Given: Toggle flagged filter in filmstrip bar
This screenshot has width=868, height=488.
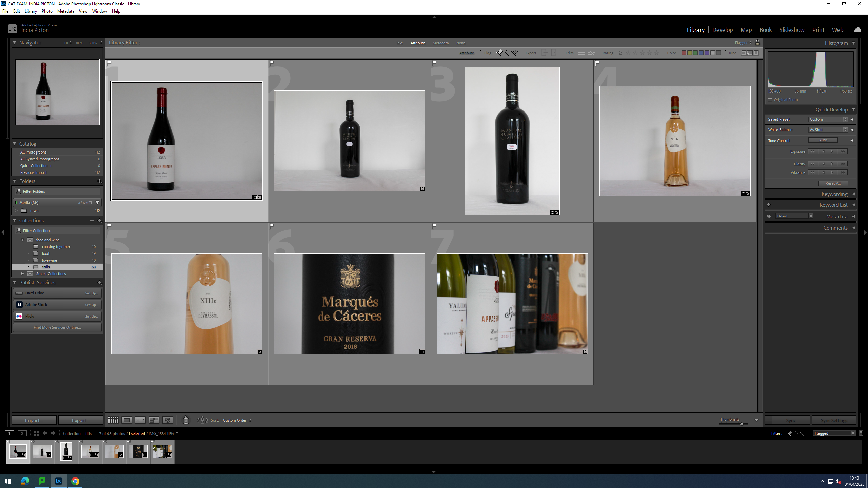Looking at the screenshot, I should [x=790, y=433].
